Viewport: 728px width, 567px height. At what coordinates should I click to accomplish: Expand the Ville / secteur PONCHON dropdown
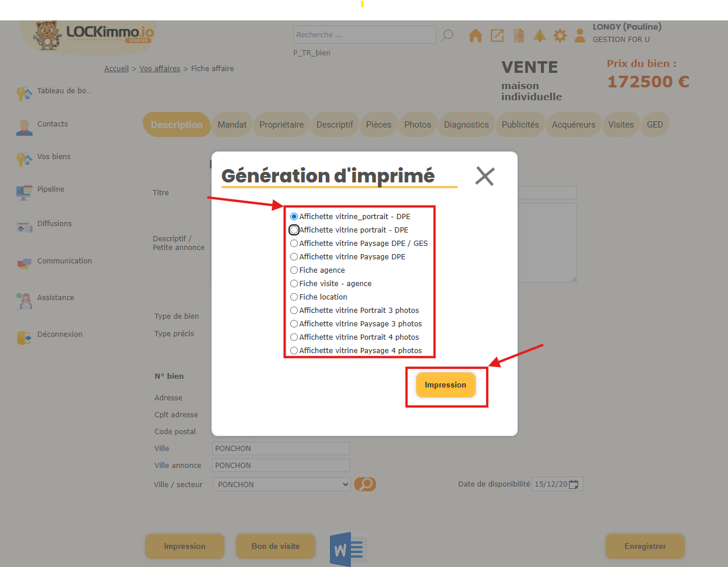click(x=282, y=484)
